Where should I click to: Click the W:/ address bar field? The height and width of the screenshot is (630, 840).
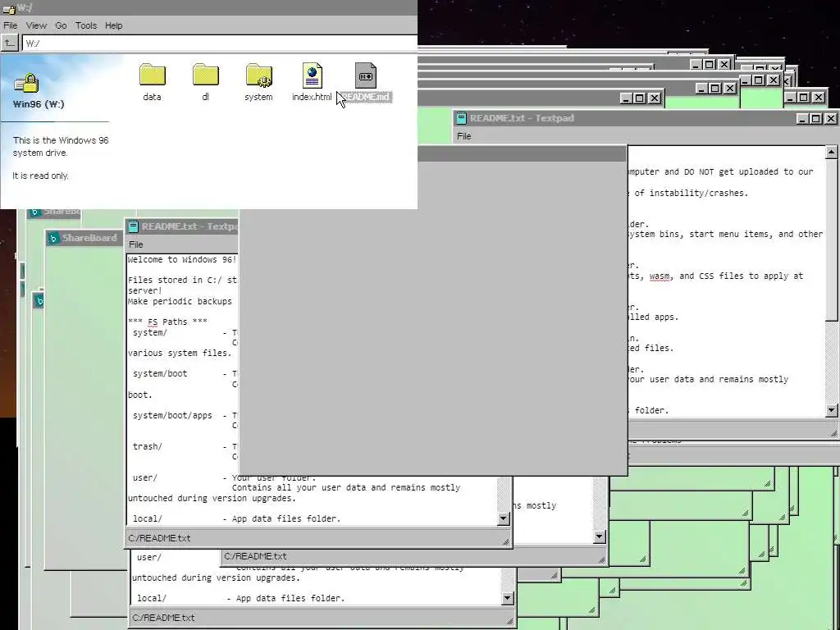pos(220,43)
